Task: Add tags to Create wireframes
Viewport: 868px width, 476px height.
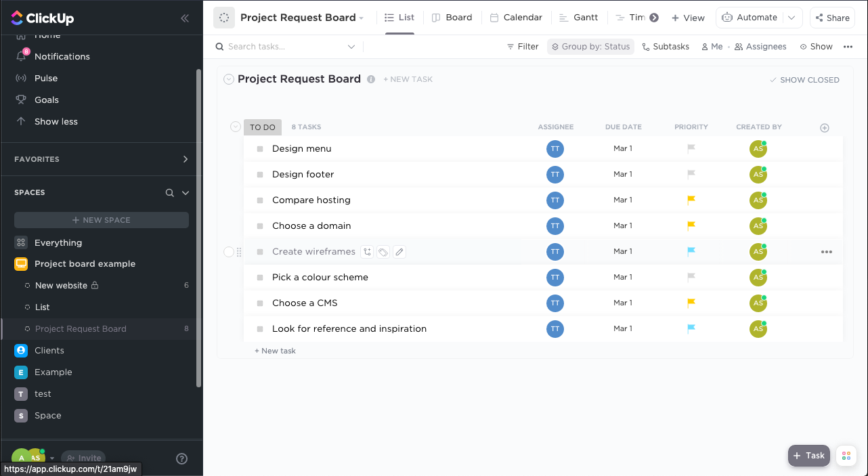Action: point(383,251)
